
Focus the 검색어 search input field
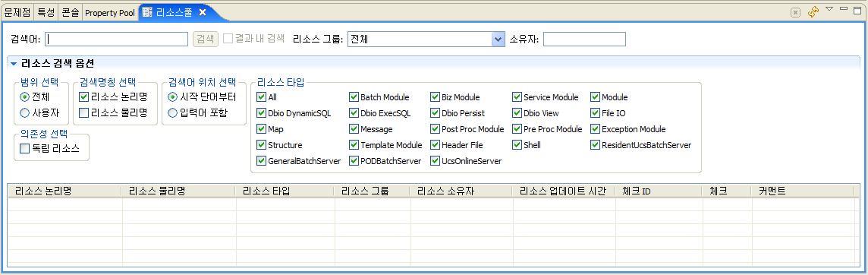(x=117, y=39)
